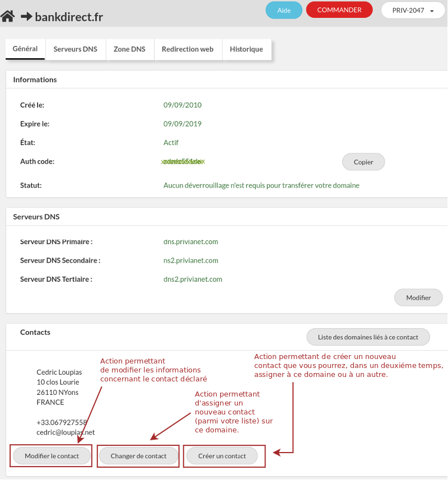Viewport: 448px width, 480px height.
Task: Click the Créé le: label
Action: tap(32, 105)
